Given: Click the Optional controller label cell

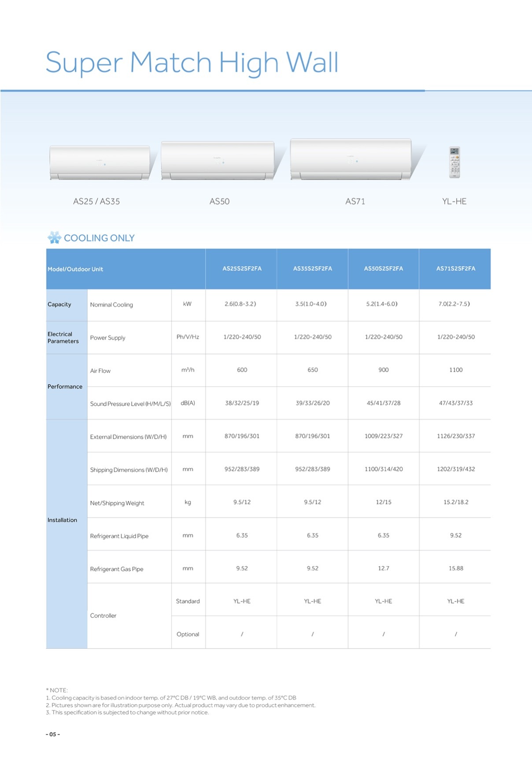Looking at the screenshot, I should (x=188, y=634).
